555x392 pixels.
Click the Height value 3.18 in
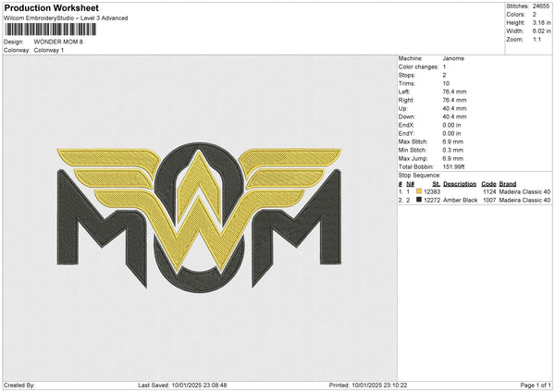click(x=541, y=22)
